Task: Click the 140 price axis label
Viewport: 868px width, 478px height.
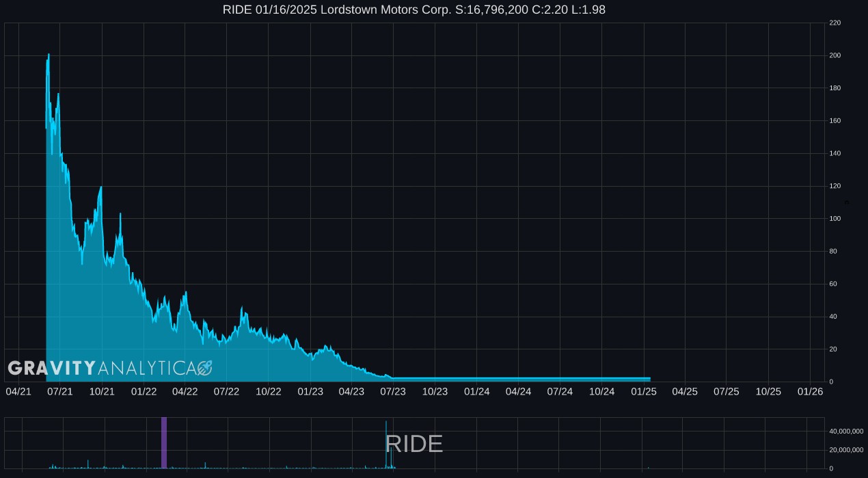Action: tap(835, 153)
